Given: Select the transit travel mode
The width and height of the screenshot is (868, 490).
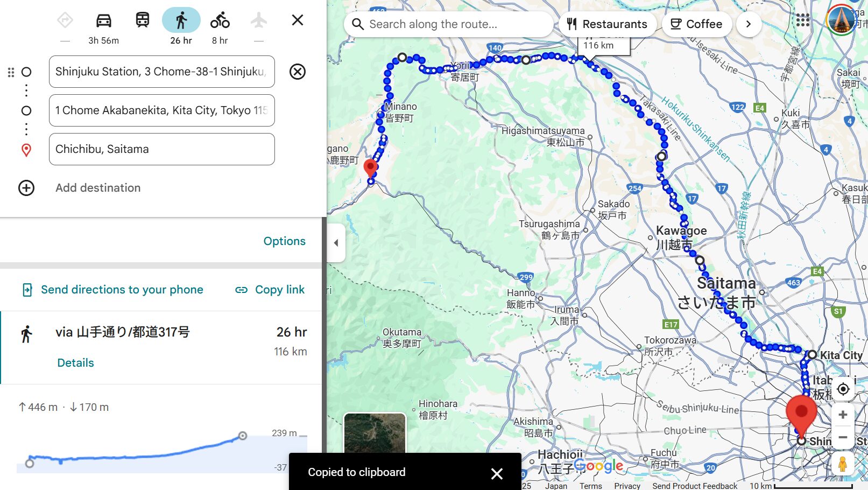Looking at the screenshot, I should 142,21.
